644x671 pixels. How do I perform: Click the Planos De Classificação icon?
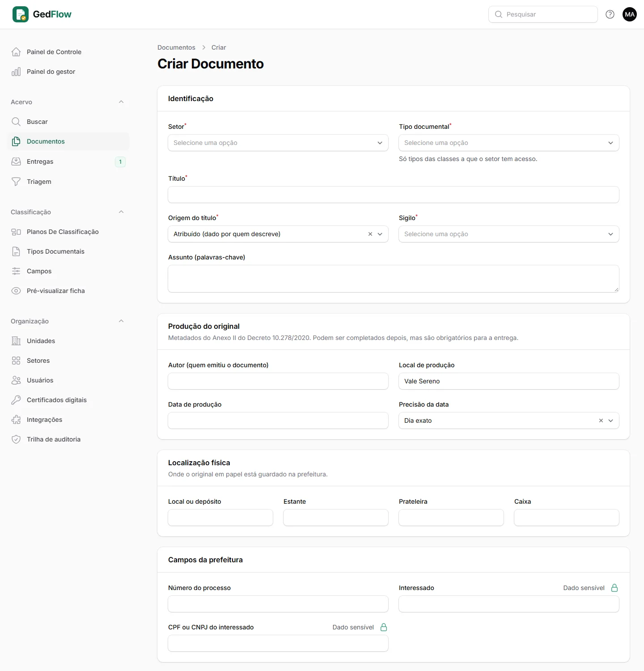(x=16, y=232)
